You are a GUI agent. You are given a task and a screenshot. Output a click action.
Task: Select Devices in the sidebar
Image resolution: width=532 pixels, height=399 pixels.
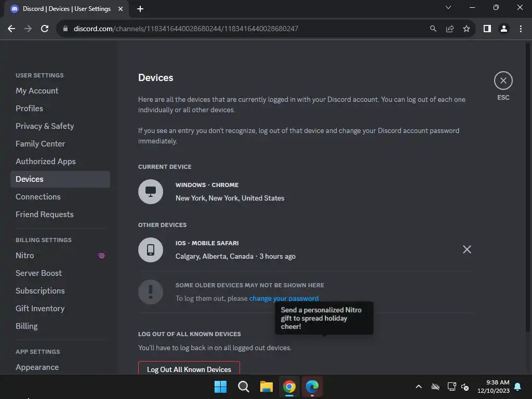pyautogui.click(x=60, y=179)
